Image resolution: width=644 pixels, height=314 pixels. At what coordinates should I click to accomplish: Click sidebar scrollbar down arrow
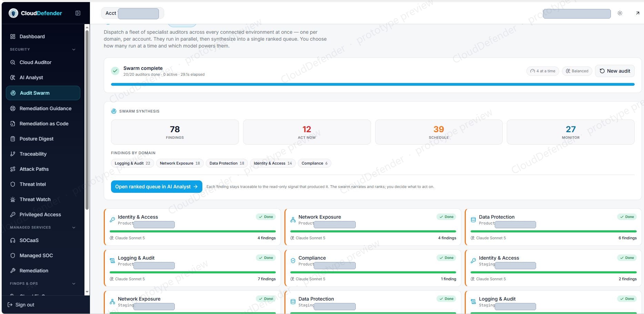87,292
